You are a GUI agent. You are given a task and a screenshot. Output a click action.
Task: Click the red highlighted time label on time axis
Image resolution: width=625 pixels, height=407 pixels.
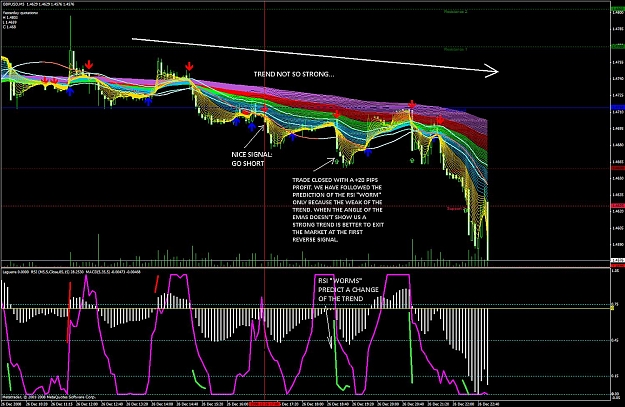click(x=265, y=404)
